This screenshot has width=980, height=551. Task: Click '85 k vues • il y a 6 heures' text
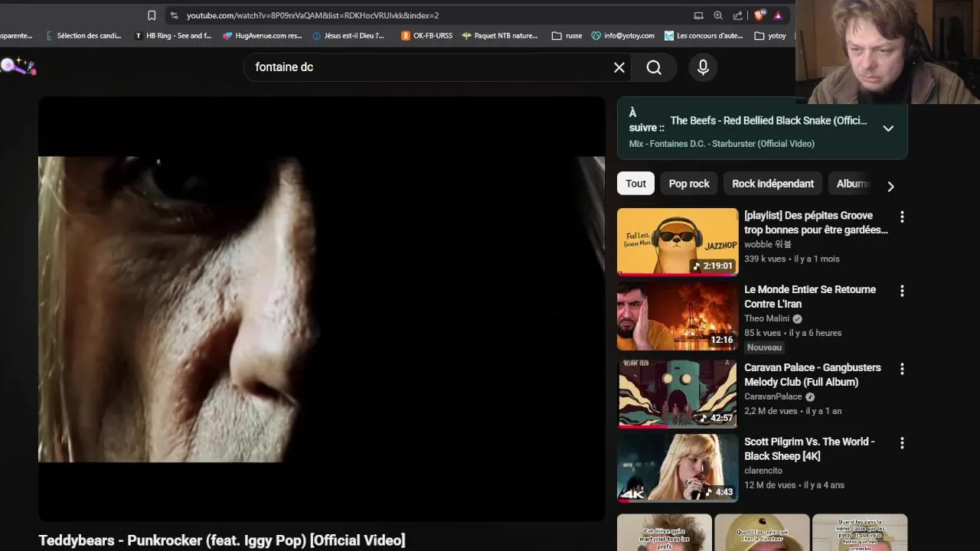click(x=792, y=333)
